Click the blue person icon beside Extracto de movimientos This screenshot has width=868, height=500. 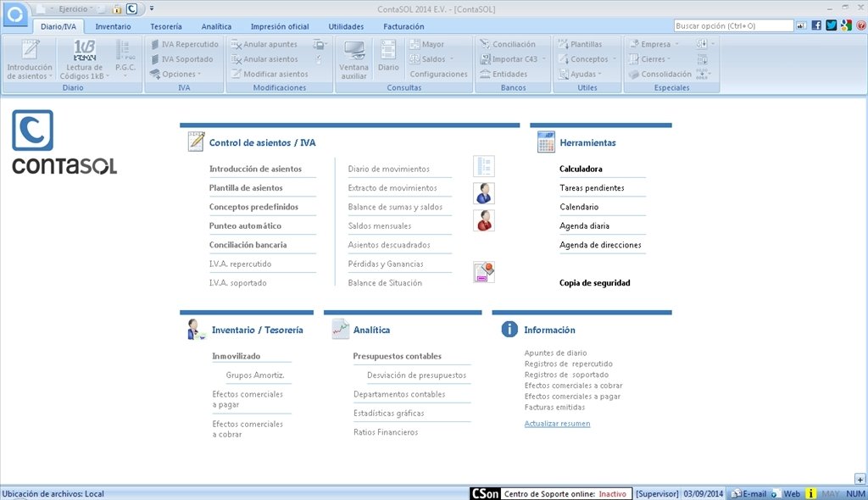484,193
